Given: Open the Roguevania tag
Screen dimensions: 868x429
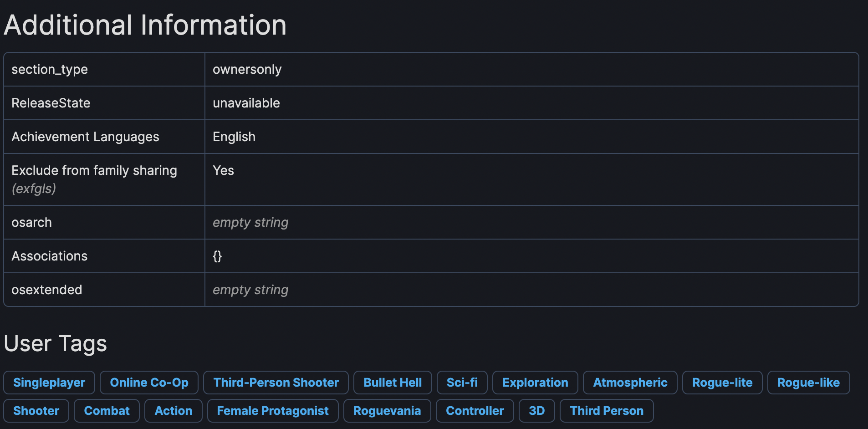Looking at the screenshot, I should pyautogui.click(x=387, y=411).
